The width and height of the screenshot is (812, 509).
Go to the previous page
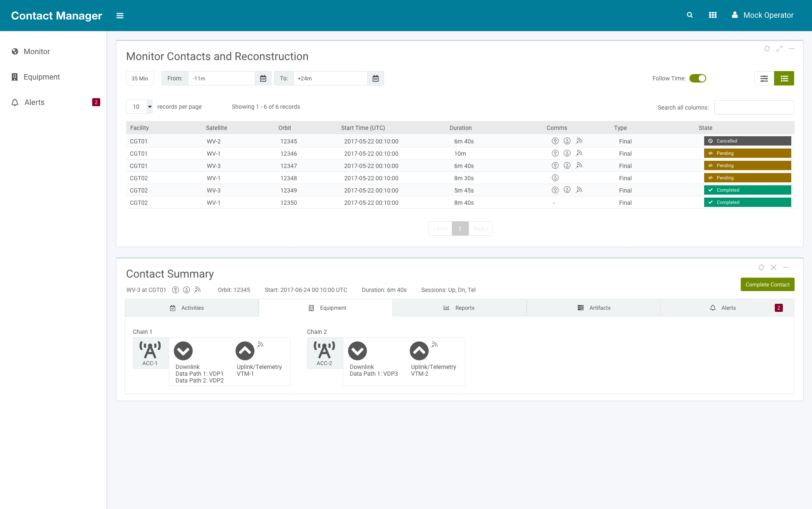pos(440,228)
